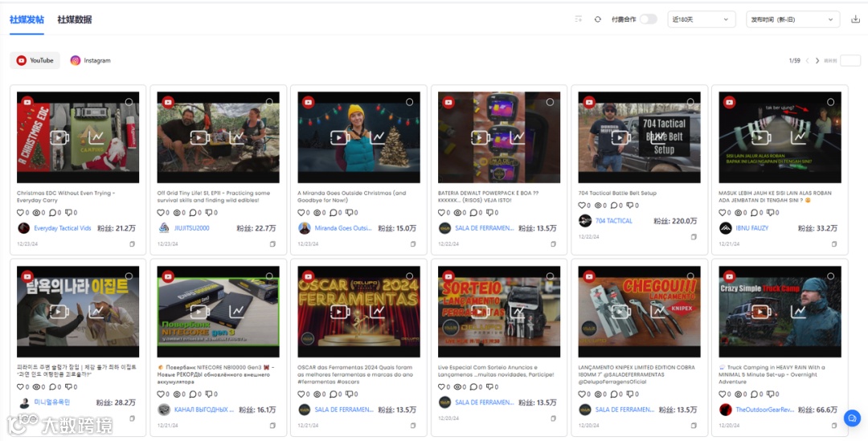The height and width of the screenshot is (441, 868).
Task: Click Miranda Goes Outside channel avatar
Action: click(305, 228)
